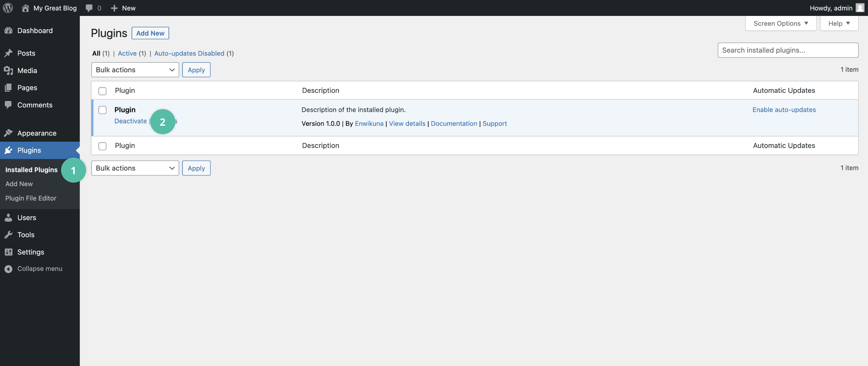This screenshot has height=366, width=868.
Task: Click the Appearance paintbrush icon
Action: pyautogui.click(x=8, y=133)
